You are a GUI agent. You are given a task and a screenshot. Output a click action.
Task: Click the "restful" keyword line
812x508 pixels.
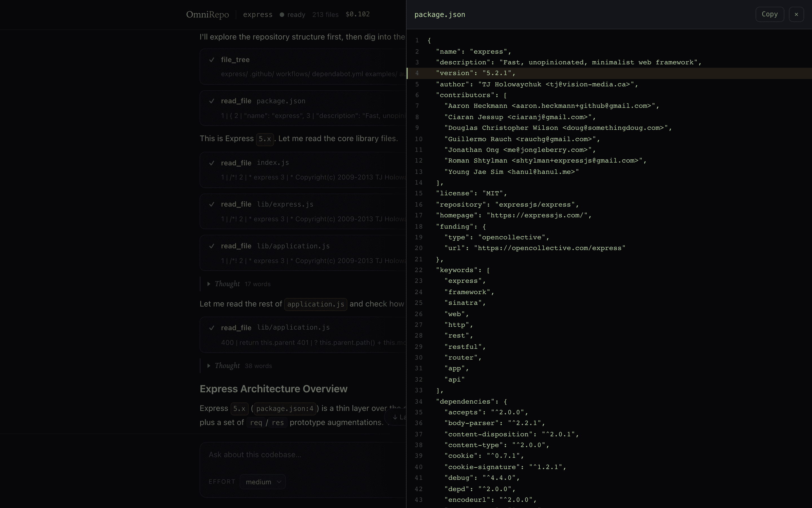[x=609, y=347]
